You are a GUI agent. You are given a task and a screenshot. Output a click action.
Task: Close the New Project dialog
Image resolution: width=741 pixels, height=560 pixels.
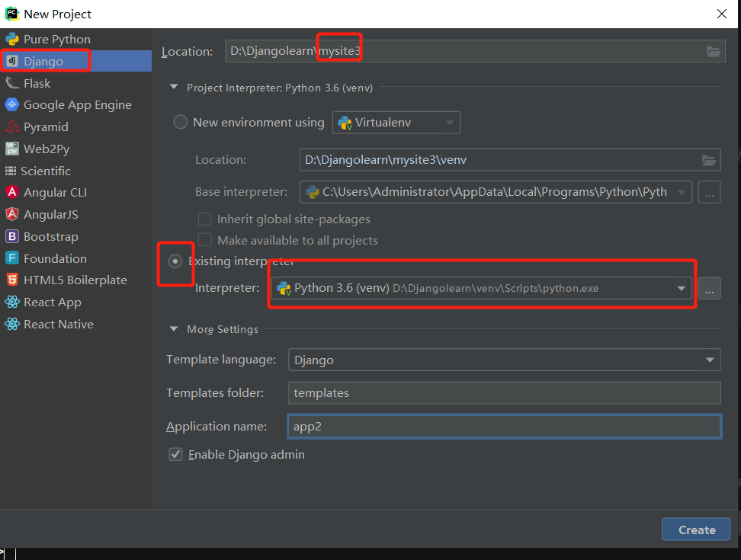722,14
